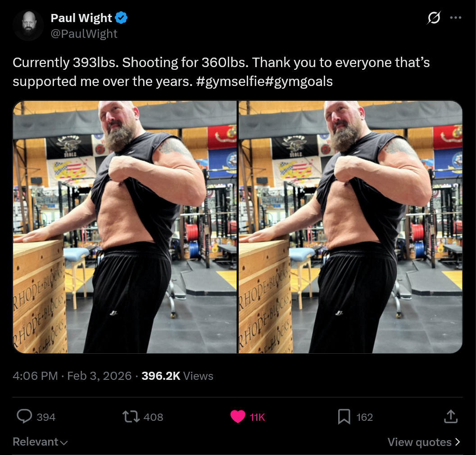Open the right gym photo
The width and height of the screenshot is (476, 455).
351,227
